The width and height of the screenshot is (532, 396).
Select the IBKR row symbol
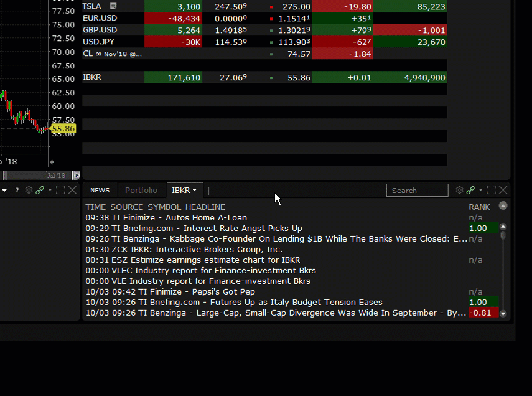(92, 77)
